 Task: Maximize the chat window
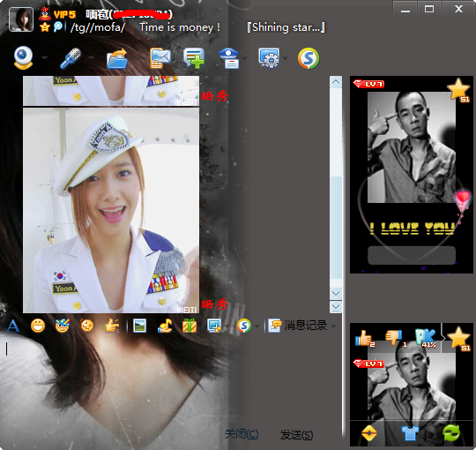(429, 9)
